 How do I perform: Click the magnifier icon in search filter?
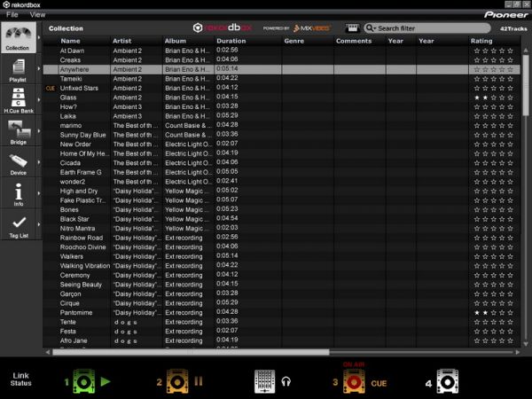tap(370, 28)
